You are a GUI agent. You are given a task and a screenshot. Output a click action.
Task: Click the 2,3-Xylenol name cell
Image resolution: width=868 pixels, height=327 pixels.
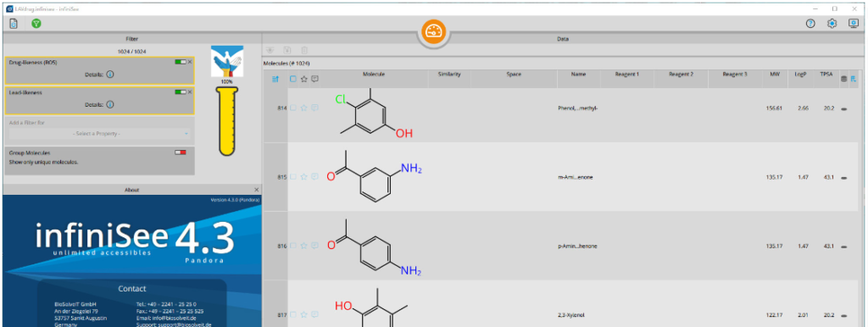571,315
